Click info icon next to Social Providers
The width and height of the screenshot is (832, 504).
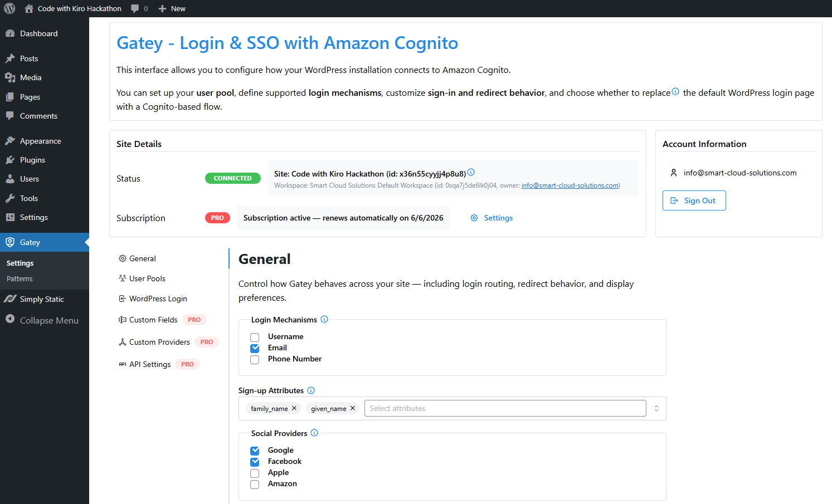tap(314, 433)
